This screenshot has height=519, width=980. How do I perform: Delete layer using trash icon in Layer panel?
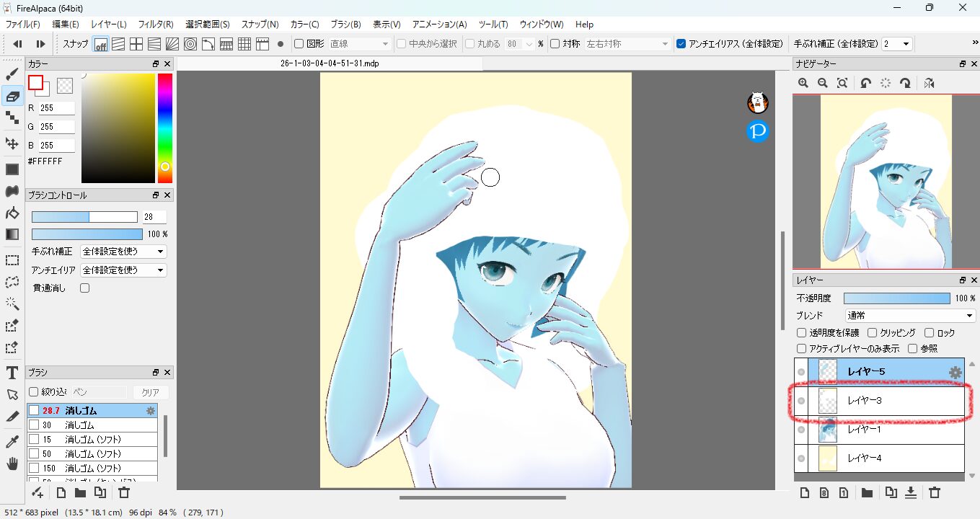(935, 493)
